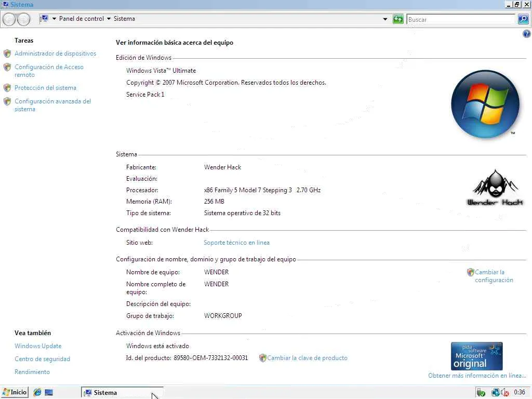The width and height of the screenshot is (532, 399).
Task: Click the 256 MB memory value
Action: coord(214,202)
